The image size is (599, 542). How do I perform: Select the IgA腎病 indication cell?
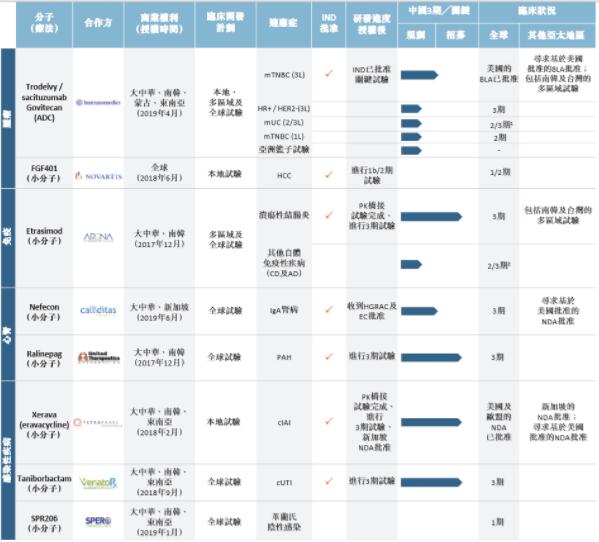click(284, 310)
